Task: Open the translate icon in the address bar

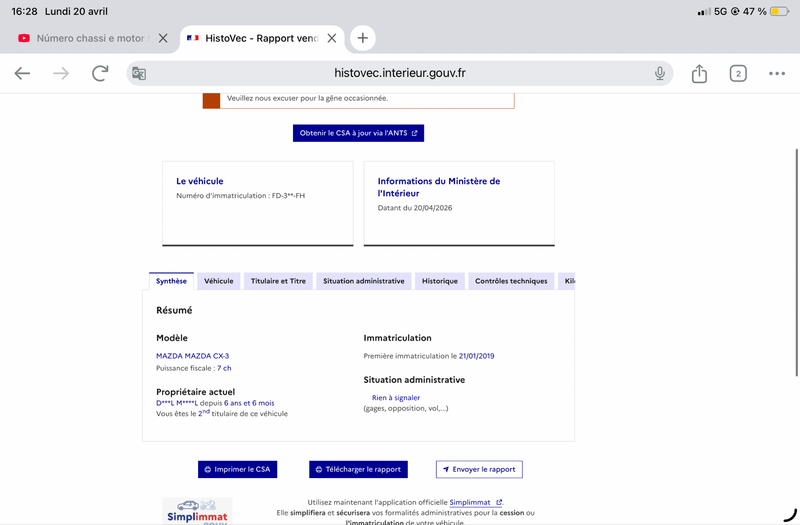Action: 139,73
